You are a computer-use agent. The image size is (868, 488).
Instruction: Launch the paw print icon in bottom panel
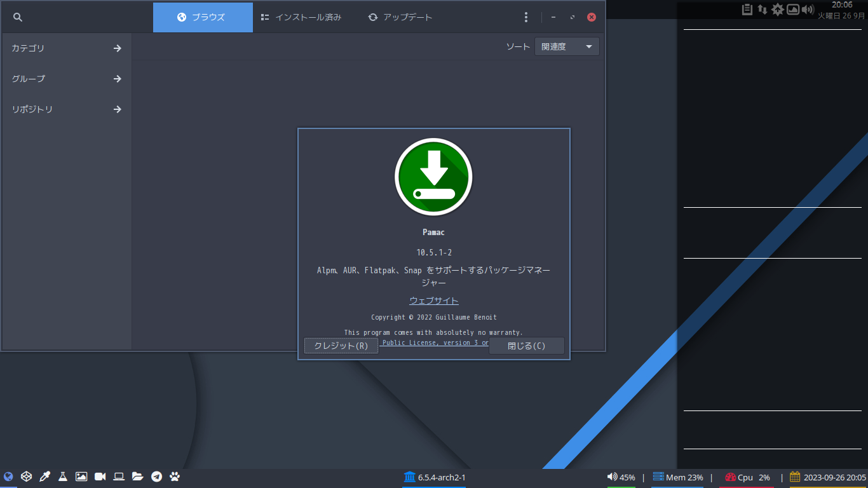[175, 477]
